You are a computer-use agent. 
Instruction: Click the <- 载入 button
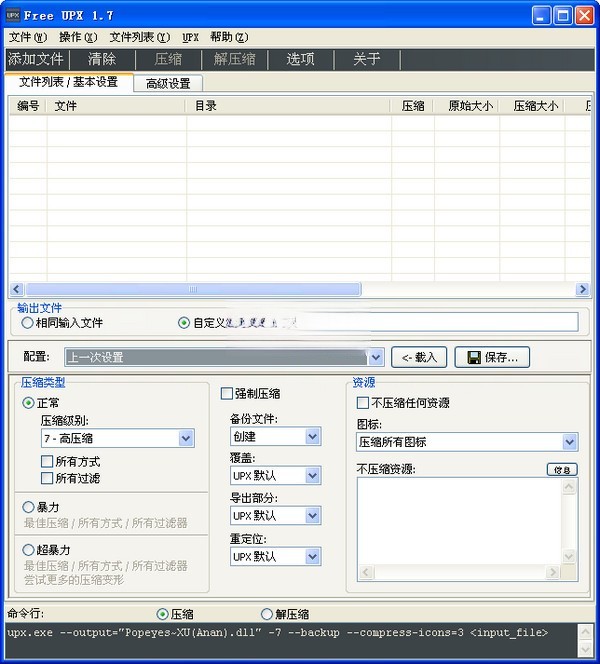pos(419,357)
